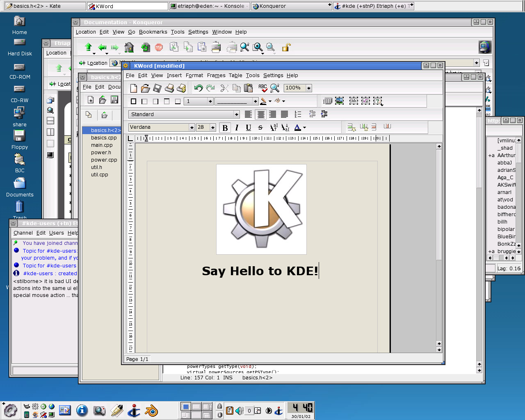Open a file with KWord's folder icon

click(145, 88)
